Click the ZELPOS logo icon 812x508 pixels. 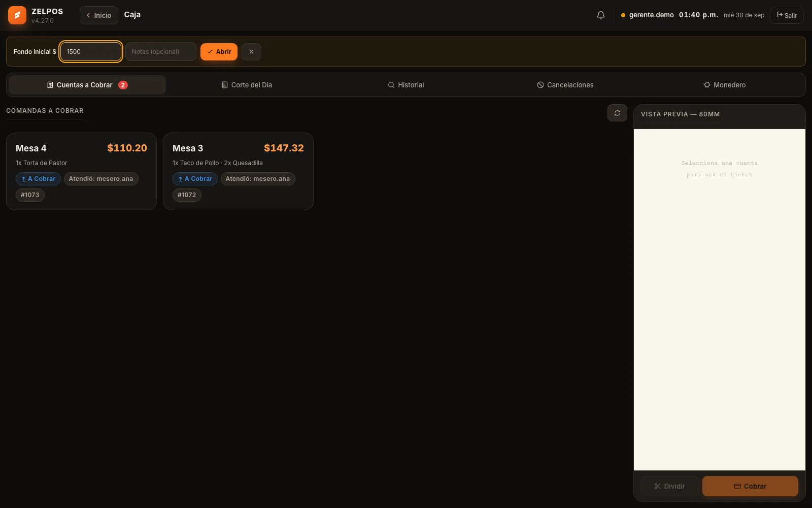click(x=17, y=15)
